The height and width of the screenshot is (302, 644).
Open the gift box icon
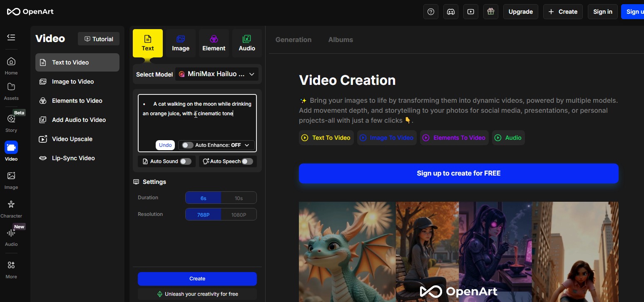click(491, 12)
